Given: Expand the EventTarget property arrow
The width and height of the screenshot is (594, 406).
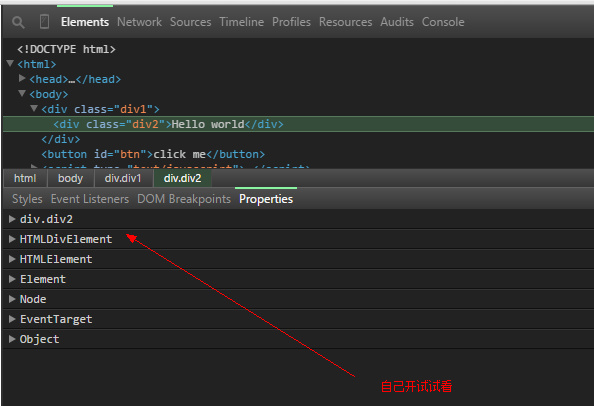Looking at the screenshot, I should click(12, 319).
